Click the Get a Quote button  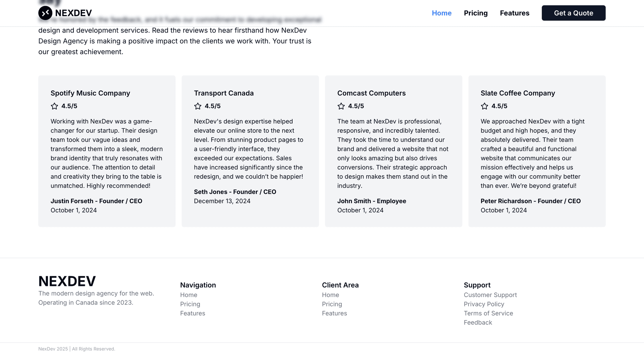tap(574, 13)
